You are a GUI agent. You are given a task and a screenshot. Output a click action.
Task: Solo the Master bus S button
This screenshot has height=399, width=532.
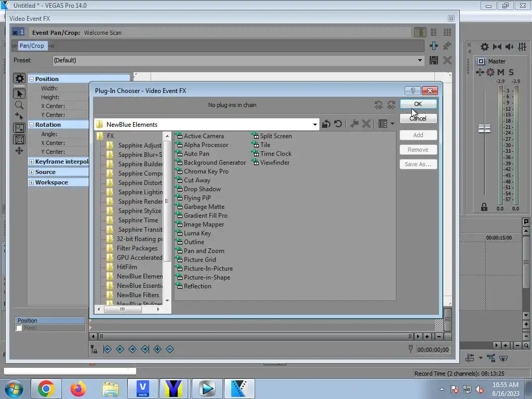click(x=511, y=72)
